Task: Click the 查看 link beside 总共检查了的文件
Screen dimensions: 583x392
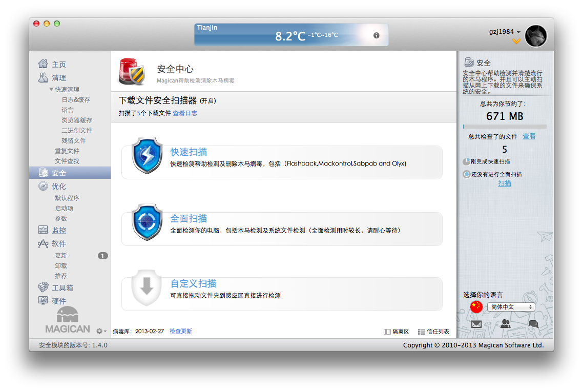Action: pyautogui.click(x=529, y=136)
